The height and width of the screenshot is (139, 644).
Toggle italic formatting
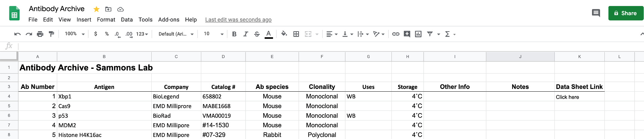tap(246, 34)
